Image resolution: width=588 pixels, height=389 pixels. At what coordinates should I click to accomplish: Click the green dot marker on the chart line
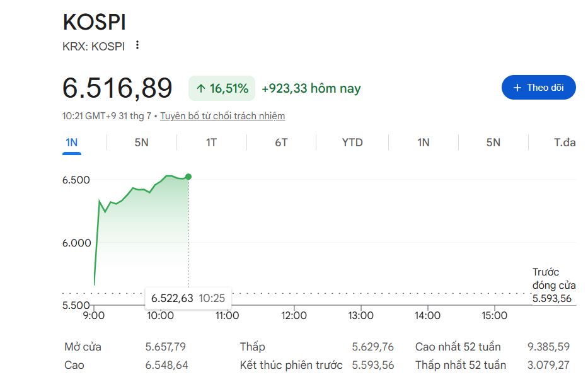(x=188, y=177)
